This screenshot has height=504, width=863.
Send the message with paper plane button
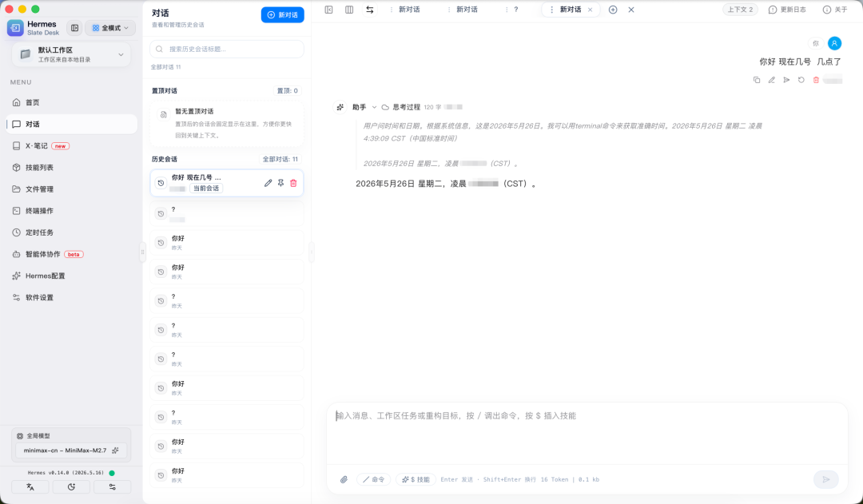(x=826, y=479)
